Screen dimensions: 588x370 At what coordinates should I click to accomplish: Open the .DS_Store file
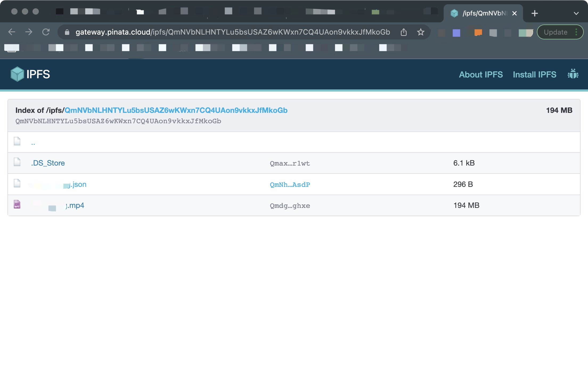48,163
